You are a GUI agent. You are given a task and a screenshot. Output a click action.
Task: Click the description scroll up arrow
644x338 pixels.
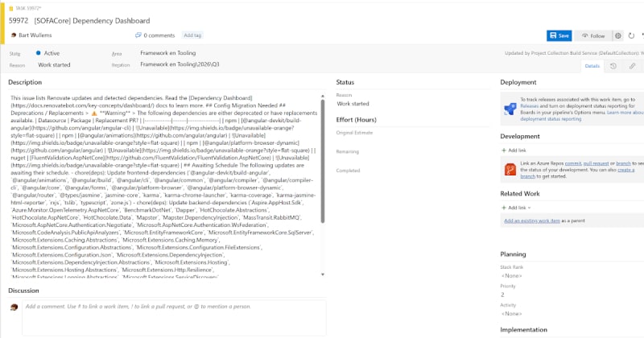[323, 96]
